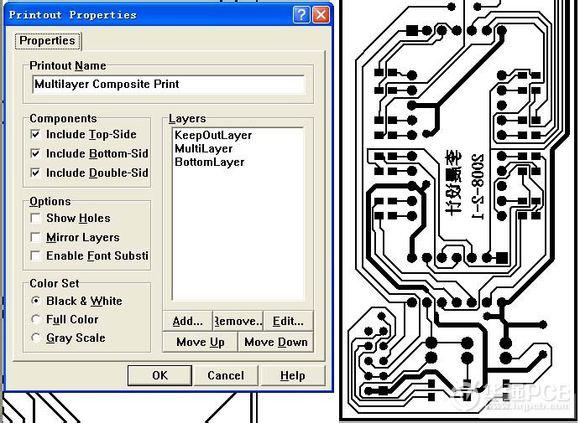The image size is (580, 423).
Task: Click the Add... layer button
Action: click(x=188, y=321)
